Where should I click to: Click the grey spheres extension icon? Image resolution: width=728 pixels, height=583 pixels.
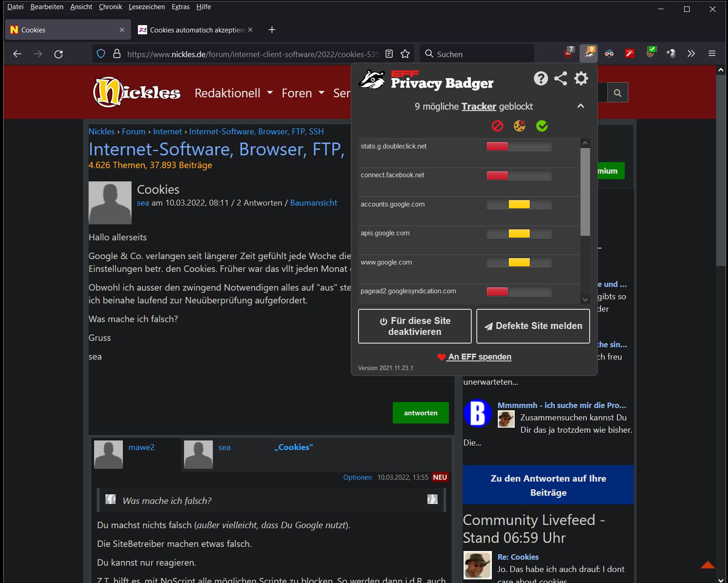click(671, 54)
